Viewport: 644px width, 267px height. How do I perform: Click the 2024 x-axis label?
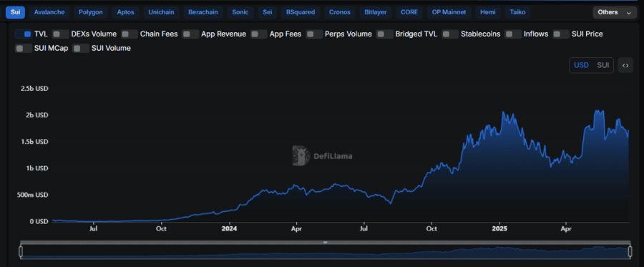[229, 228]
